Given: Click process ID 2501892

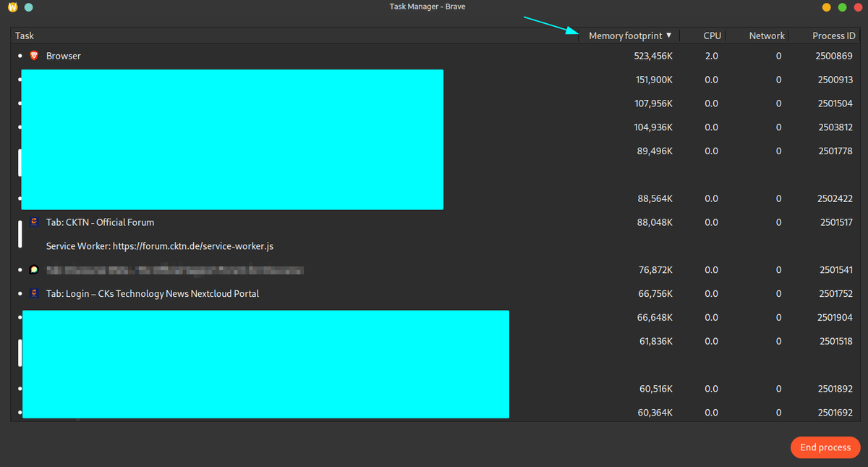Looking at the screenshot, I should click(835, 389).
